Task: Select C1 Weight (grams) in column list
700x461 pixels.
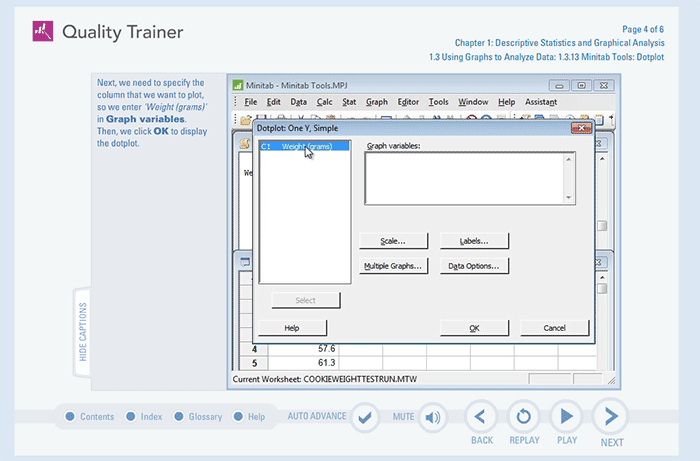Action: click(304, 147)
